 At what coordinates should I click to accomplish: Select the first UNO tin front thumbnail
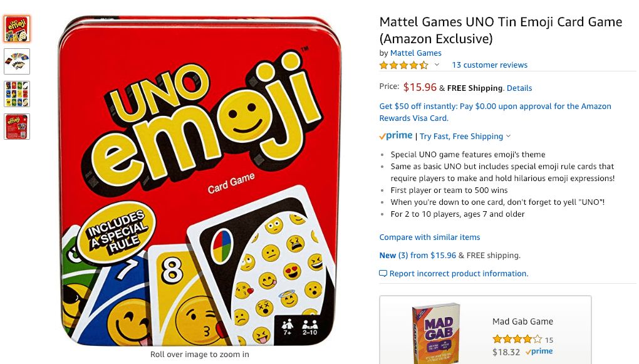[17, 29]
